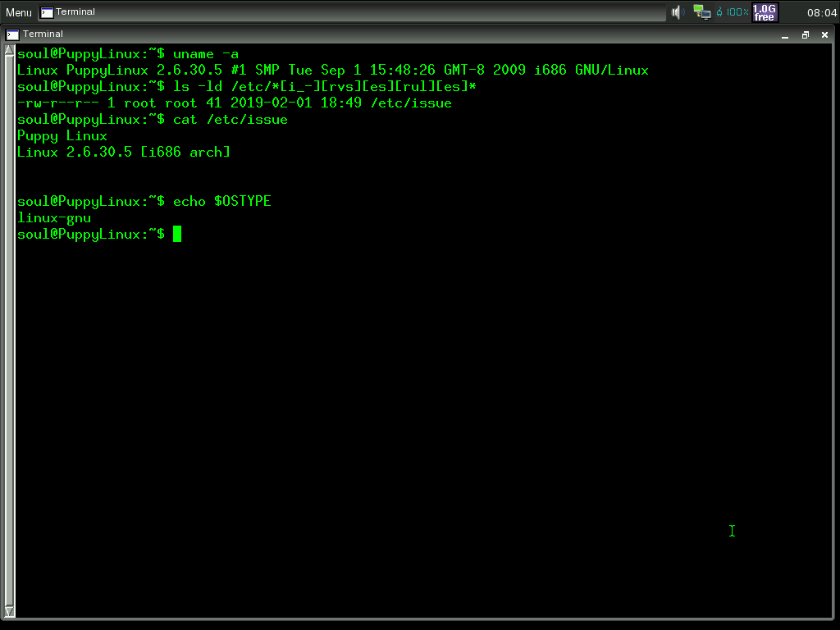The width and height of the screenshot is (840, 630).
Task: Click the 'Puppy Linux' output line
Action: click(x=62, y=136)
